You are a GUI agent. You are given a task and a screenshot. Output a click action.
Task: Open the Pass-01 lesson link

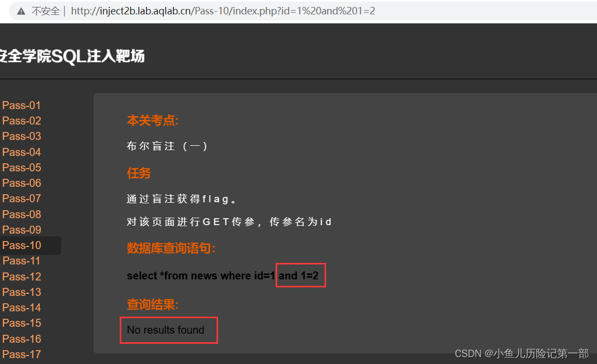point(21,105)
